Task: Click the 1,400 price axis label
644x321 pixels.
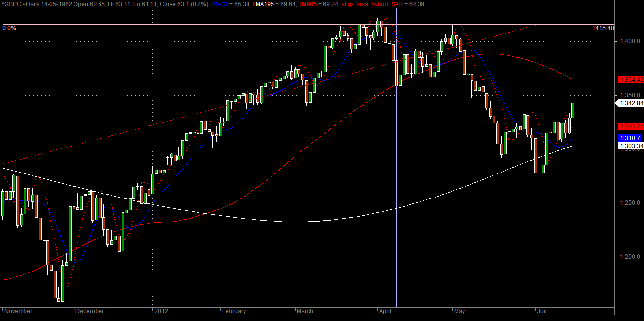Action: coord(626,42)
